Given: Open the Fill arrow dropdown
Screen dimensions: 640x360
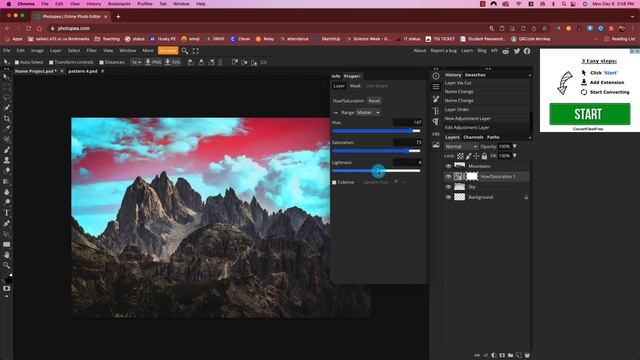Looking at the screenshot, I should [515, 156].
